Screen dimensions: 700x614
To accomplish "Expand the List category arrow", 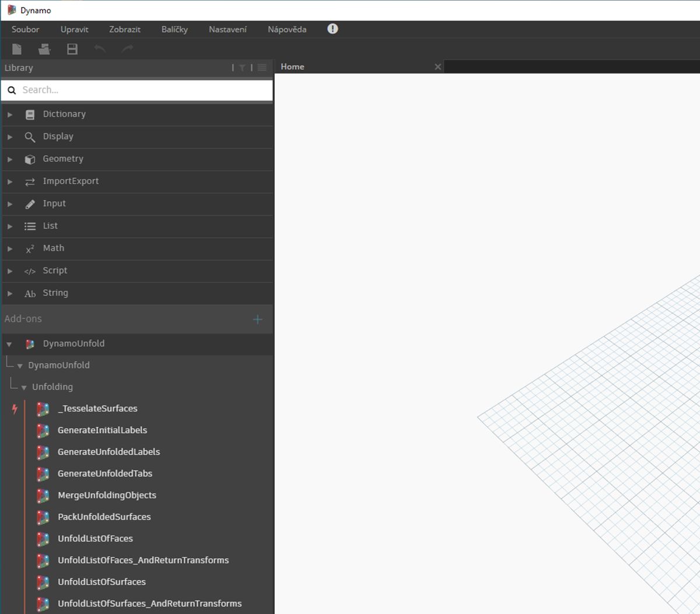I will coord(10,226).
